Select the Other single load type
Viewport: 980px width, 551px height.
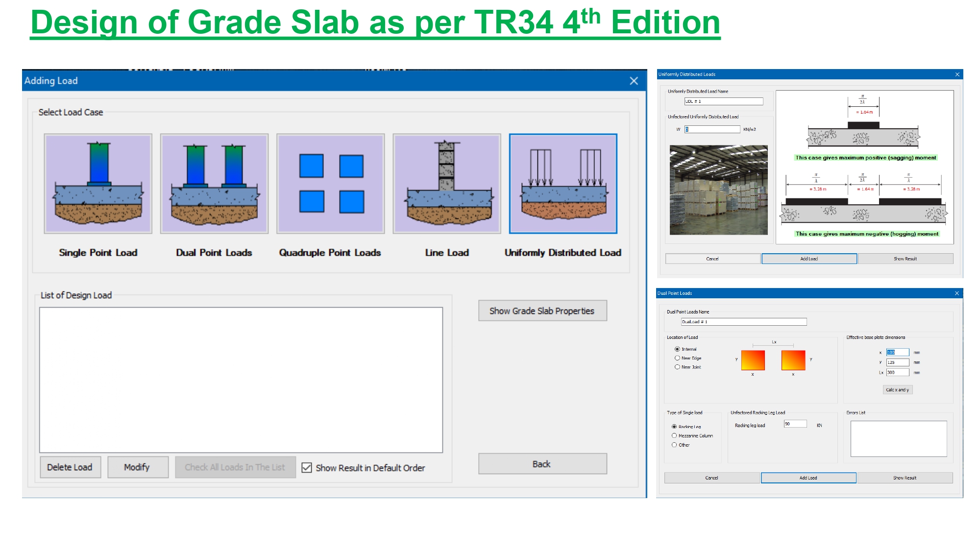pos(674,445)
